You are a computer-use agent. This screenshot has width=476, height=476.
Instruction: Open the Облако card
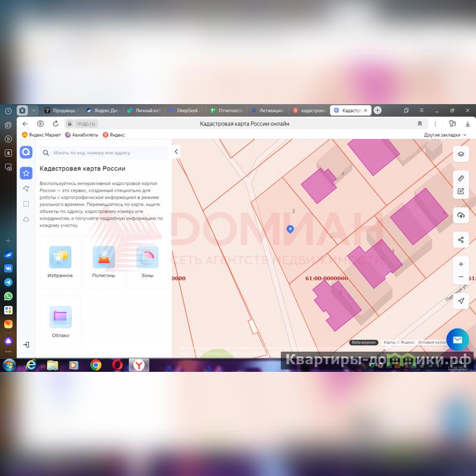60,322
